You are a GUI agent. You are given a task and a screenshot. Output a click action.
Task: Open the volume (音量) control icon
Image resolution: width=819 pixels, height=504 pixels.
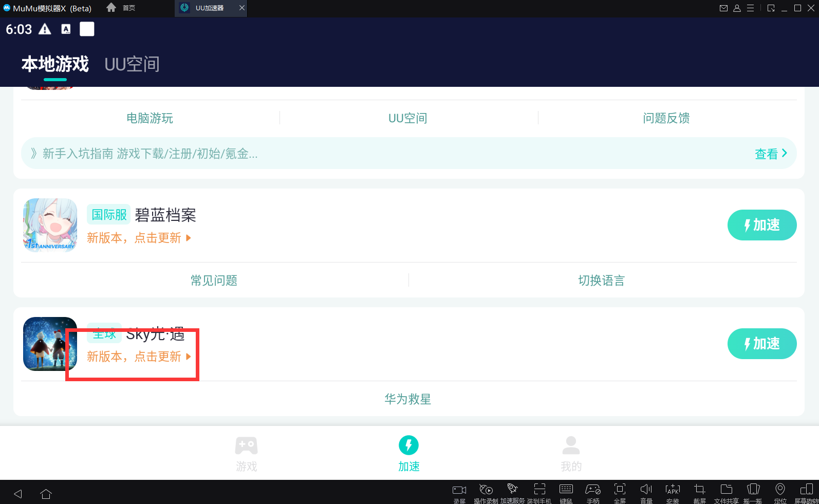pyautogui.click(x=646, y=489)
